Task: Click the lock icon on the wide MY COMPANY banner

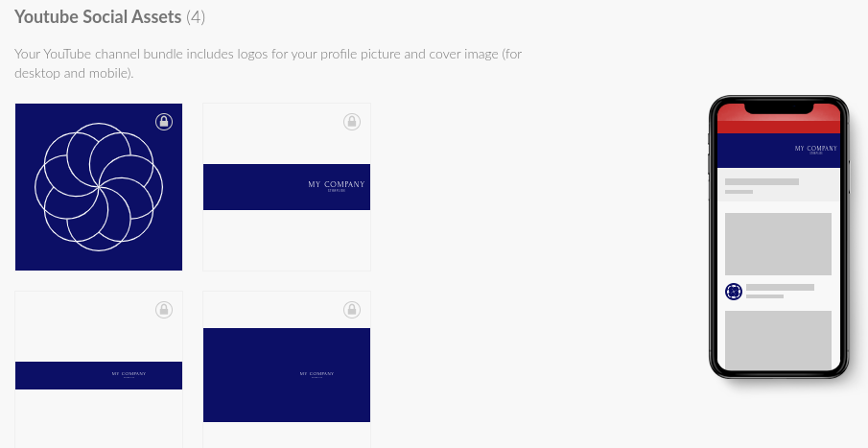Action: [352, 121]
